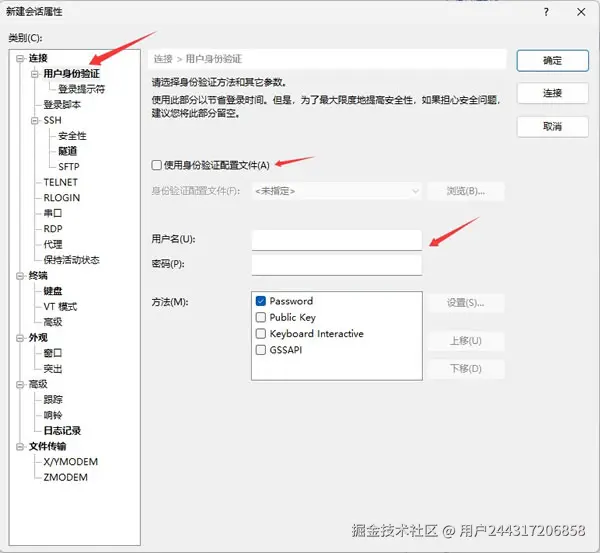Image resolution: width=600 pixels, height=553 pixels.
Task: Click the 浏览(B)... button
Action: click(466, 191)
